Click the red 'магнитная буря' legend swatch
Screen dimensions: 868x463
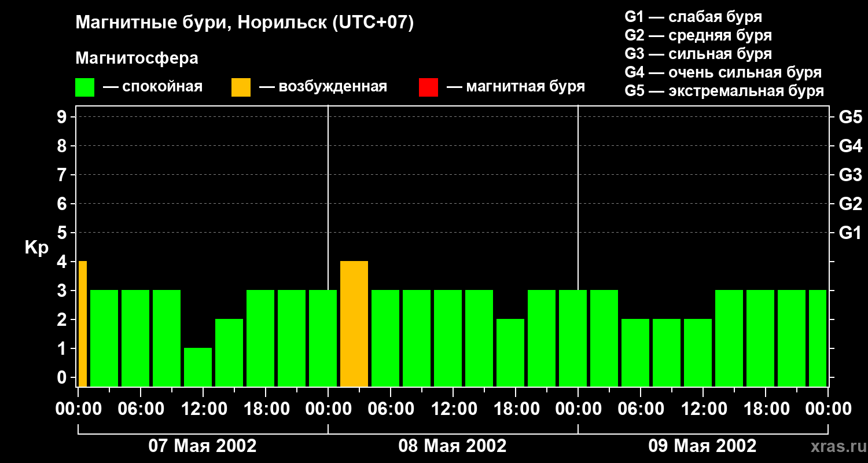pyautogui.click(x=428, y=87)
